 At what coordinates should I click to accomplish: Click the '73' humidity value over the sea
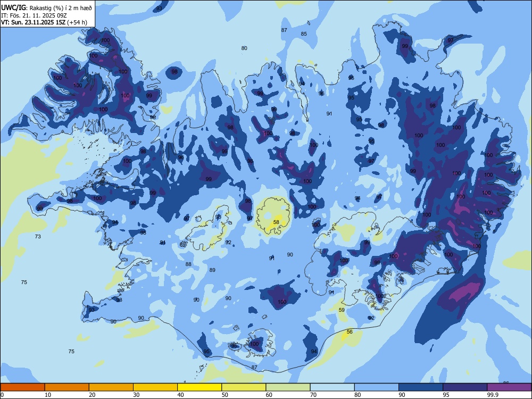tap(38, 237)
